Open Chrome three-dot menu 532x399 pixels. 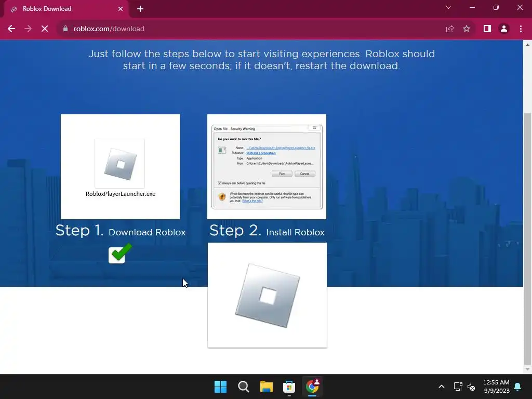point(521,29)
